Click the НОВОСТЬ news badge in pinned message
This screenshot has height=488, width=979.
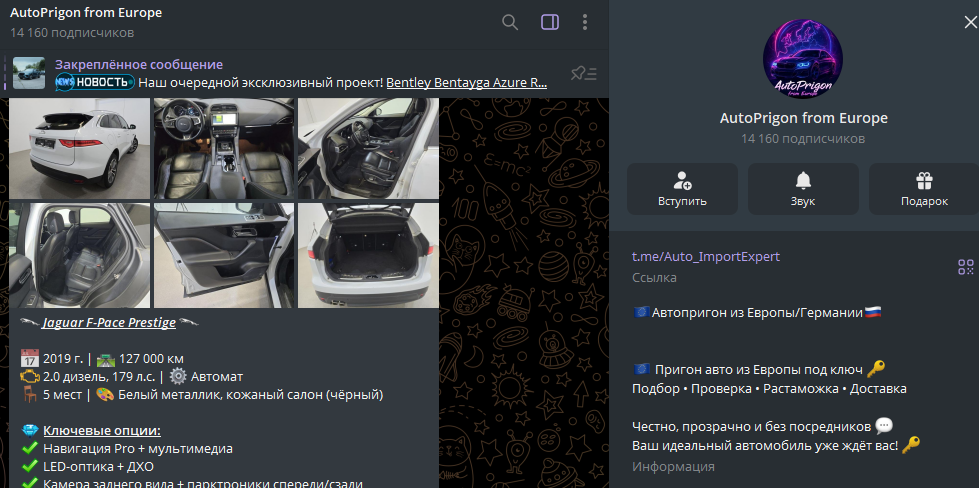tap(95, 82)
